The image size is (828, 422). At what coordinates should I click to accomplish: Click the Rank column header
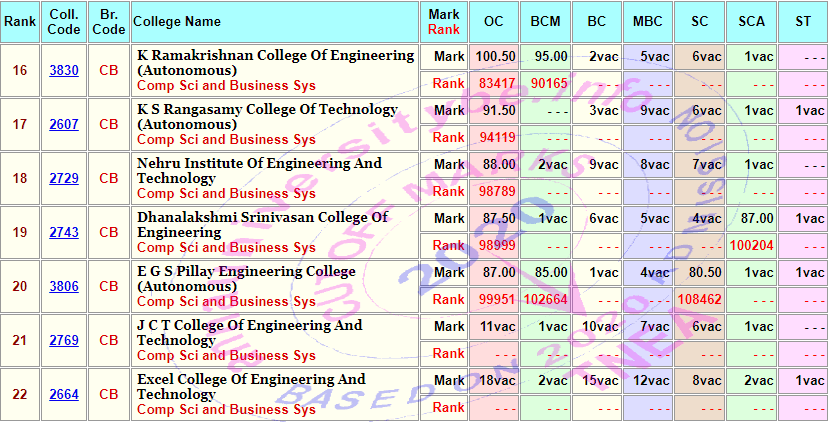(x=20, y=21)
